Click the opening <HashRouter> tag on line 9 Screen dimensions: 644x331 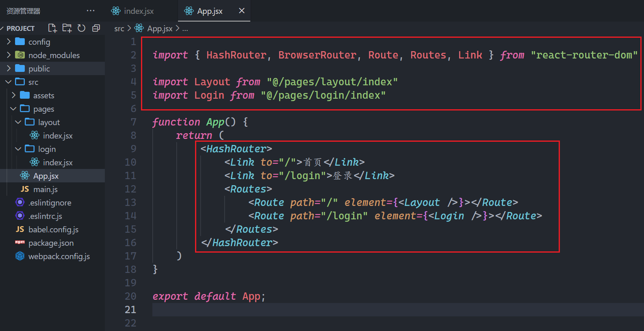236,149
